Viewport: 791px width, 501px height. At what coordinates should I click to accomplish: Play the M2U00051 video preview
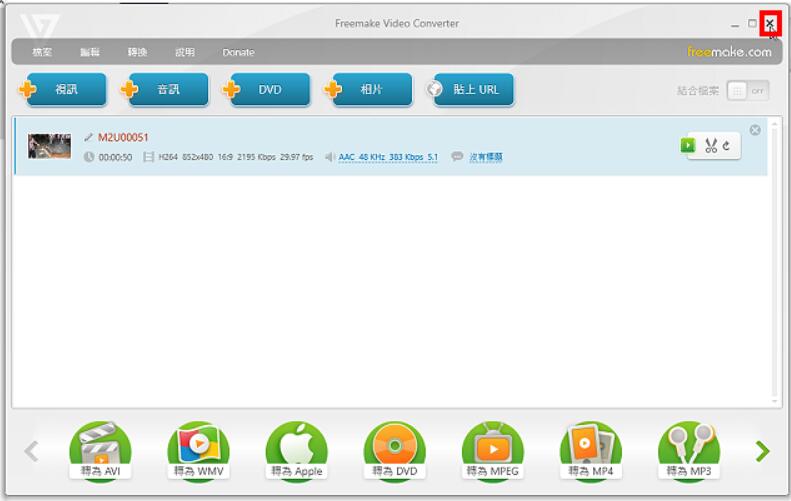[687, 145]
